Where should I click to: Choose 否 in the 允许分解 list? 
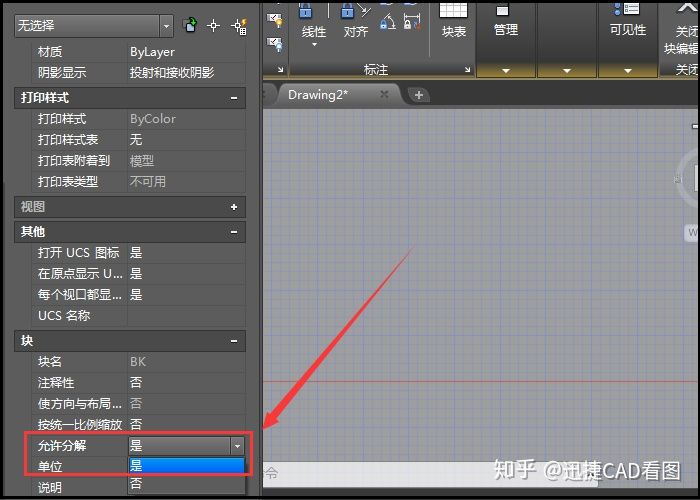186,483
